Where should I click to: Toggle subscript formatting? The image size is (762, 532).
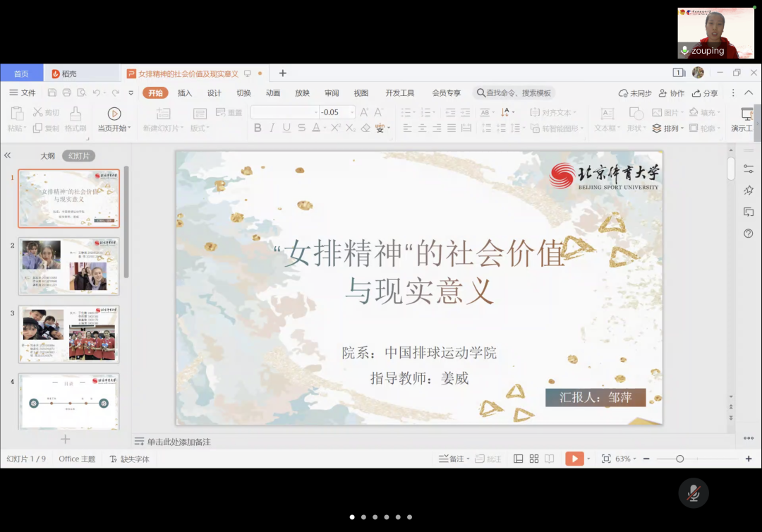point(351,128)
